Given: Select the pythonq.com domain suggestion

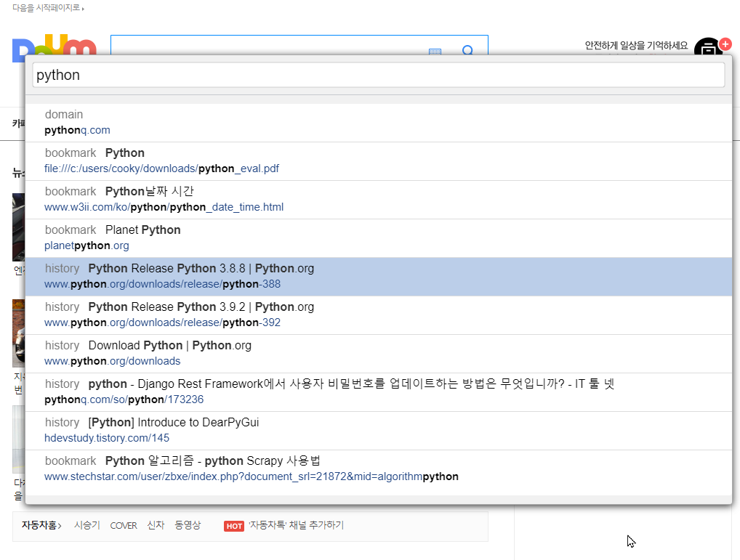Looking at the screenshot, I should (x=379, y=123).
